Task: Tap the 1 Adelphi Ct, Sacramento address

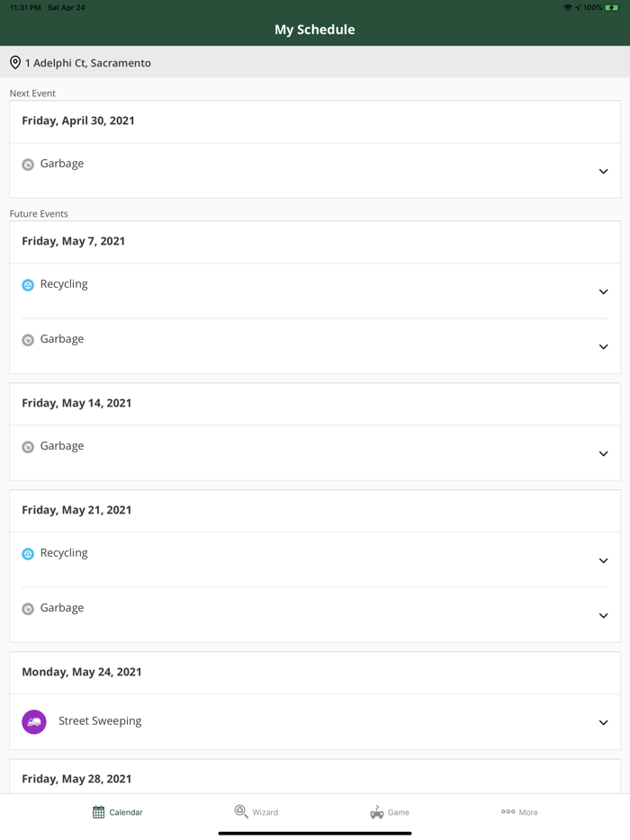Action: 88,63
